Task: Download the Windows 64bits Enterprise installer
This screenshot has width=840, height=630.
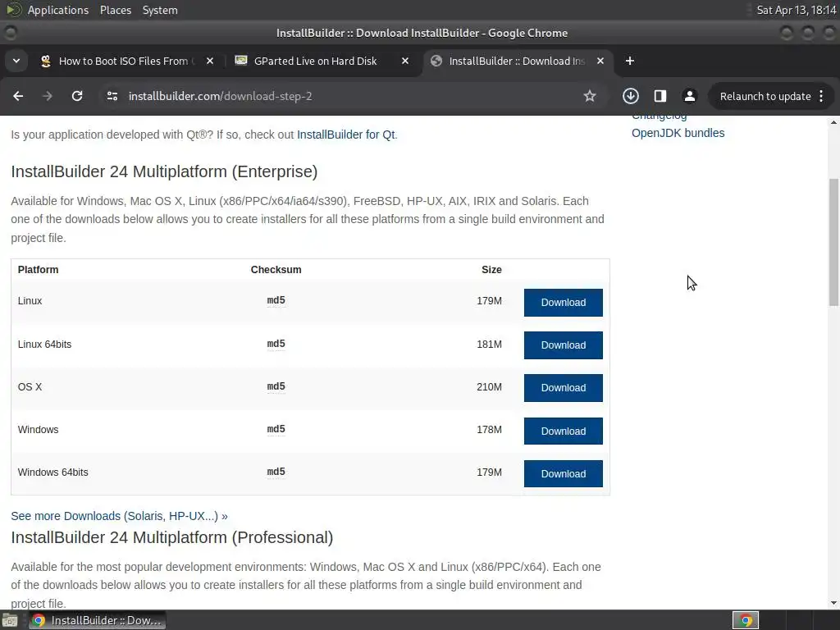Action: coord(563,473)
